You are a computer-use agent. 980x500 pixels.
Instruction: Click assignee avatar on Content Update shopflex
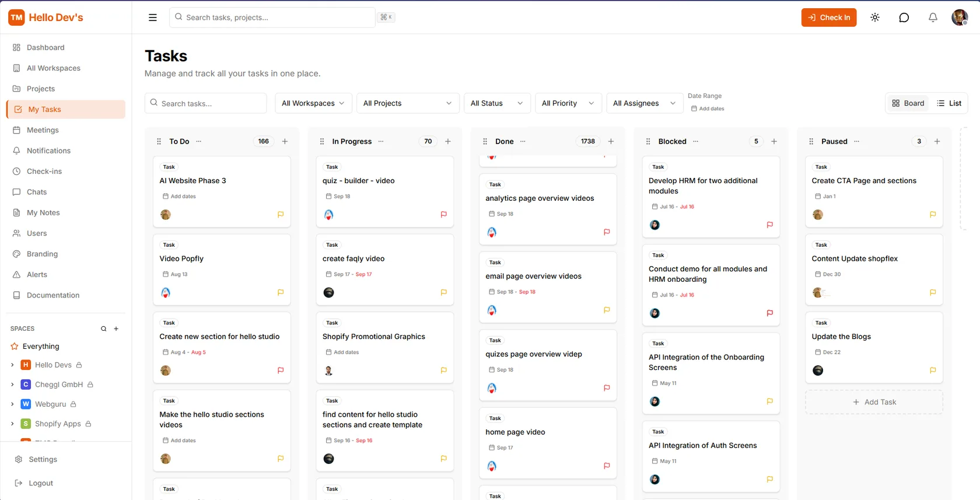coord(818,293)
